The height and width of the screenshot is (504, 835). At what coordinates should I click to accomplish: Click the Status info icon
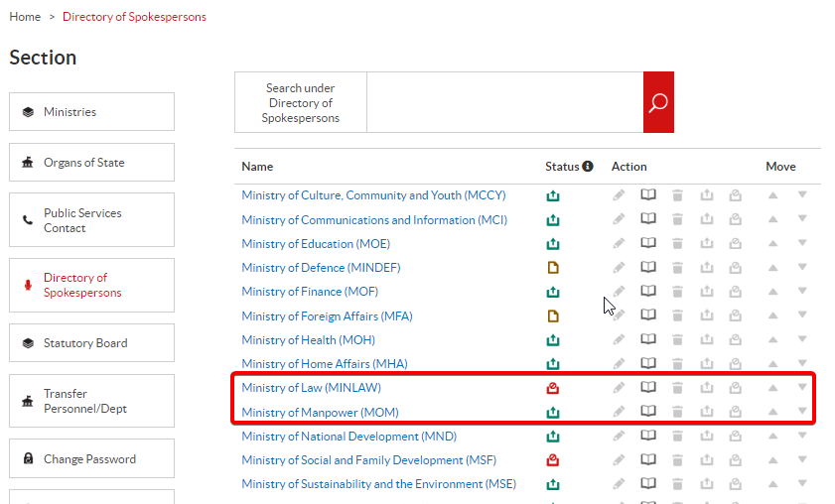588,167
